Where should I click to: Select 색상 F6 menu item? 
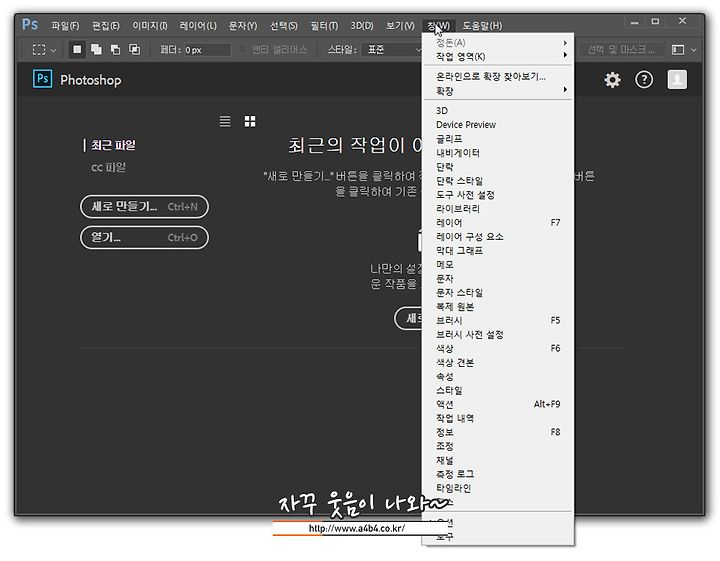pyautogui.click(x=497, y=348)
